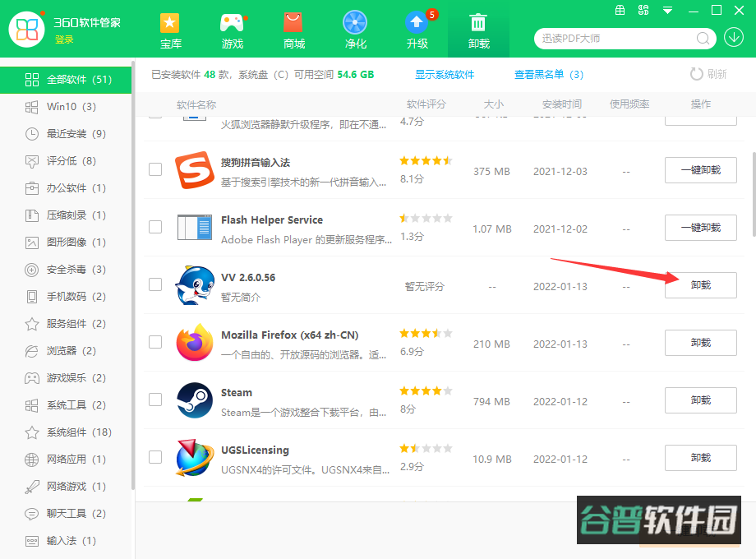Click the VV 2.6.0.56 dolphin icon

pyautogui.click(x=195, y=285)
